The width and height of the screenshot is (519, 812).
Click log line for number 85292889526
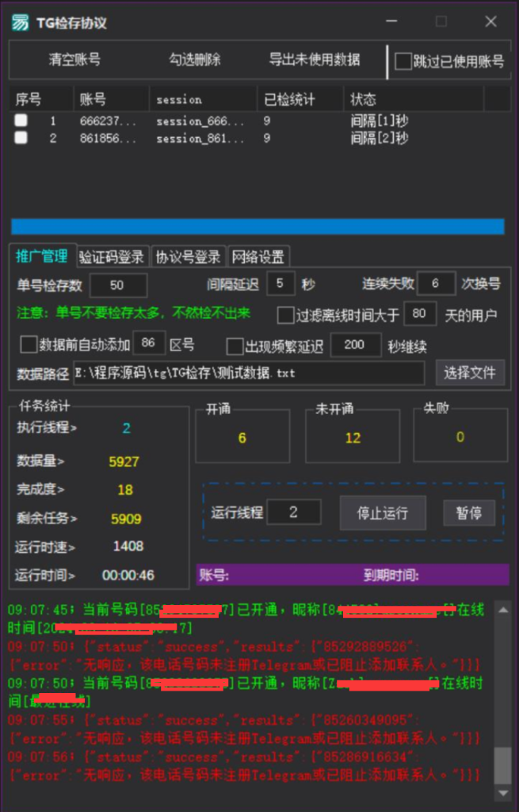[x=244, y=656]
